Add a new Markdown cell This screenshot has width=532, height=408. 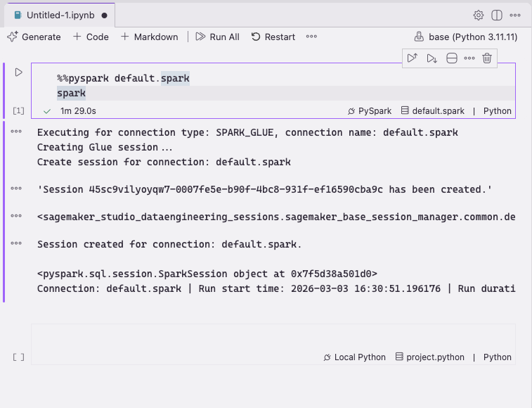(x=149, y=37)
